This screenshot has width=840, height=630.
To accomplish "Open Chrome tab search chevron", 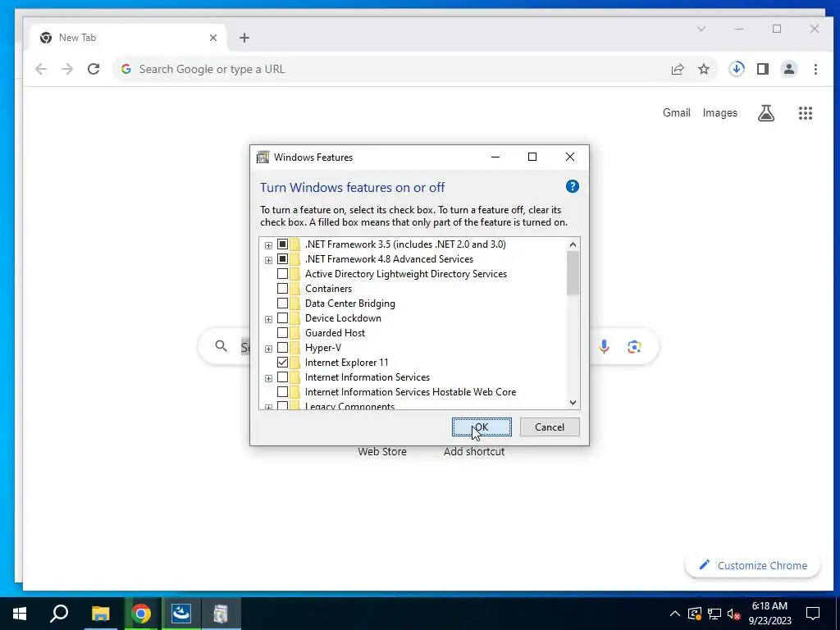I will [701, 29].
